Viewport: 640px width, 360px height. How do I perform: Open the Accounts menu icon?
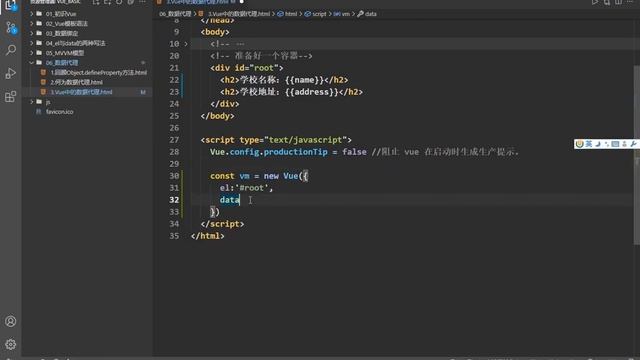point(11,321)
